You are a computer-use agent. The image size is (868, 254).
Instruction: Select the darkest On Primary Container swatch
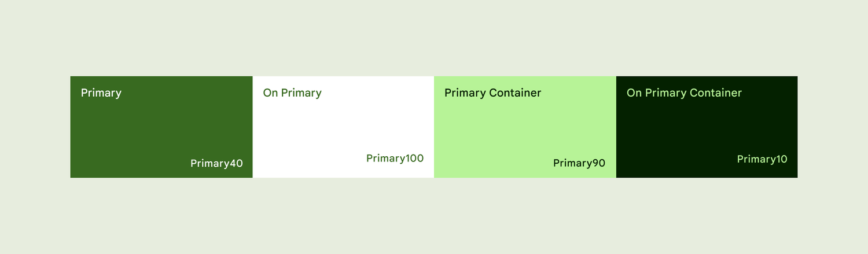pyautogui.click(x=707, y=127)
